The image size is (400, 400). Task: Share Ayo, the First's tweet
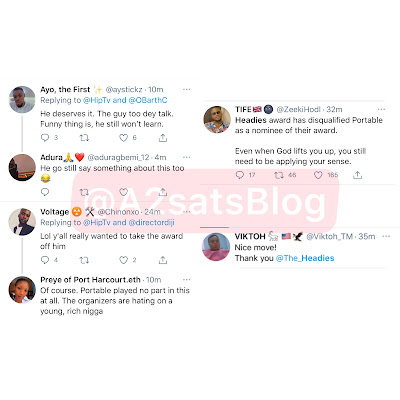[x=163, y=138]
